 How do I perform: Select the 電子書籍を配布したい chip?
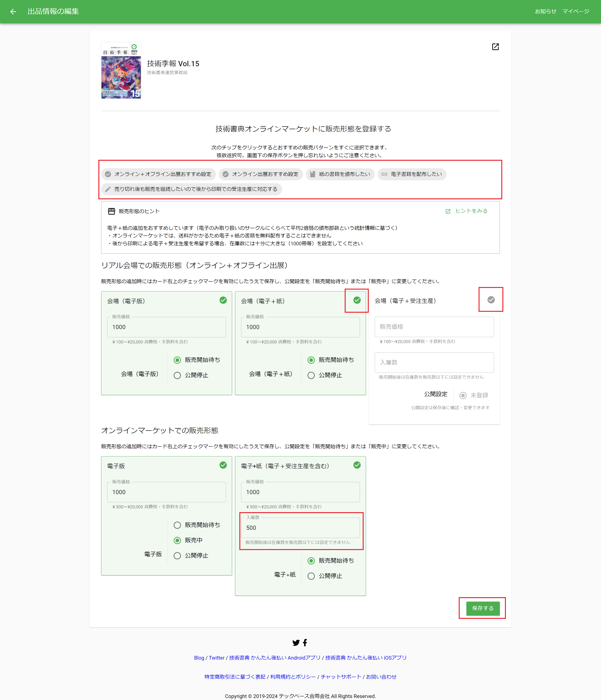(412, 174)
